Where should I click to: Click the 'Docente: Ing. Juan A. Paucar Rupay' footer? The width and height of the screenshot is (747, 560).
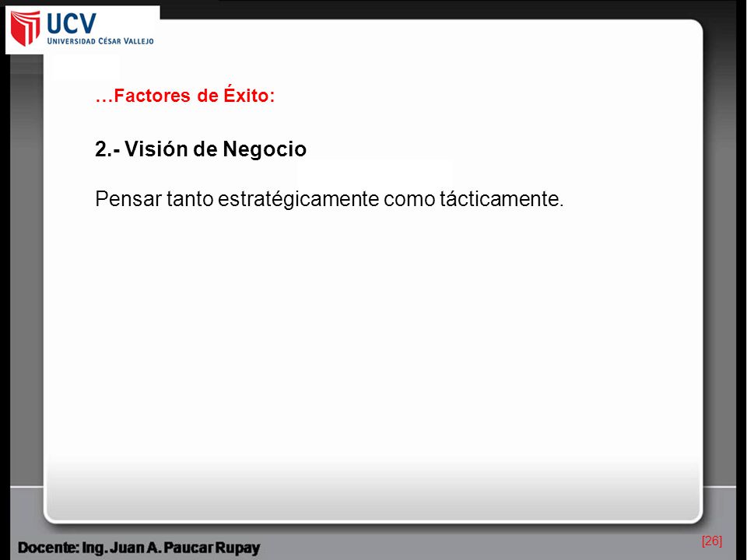tap(139, 548)
